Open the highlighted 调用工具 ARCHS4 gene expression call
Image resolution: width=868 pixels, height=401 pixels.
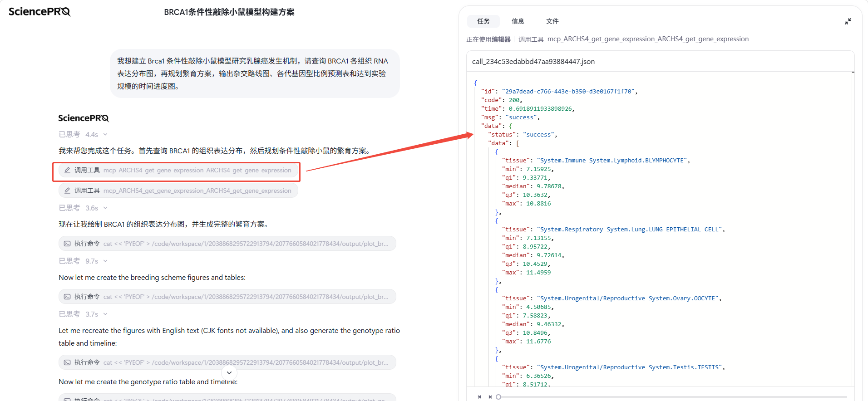178,170
